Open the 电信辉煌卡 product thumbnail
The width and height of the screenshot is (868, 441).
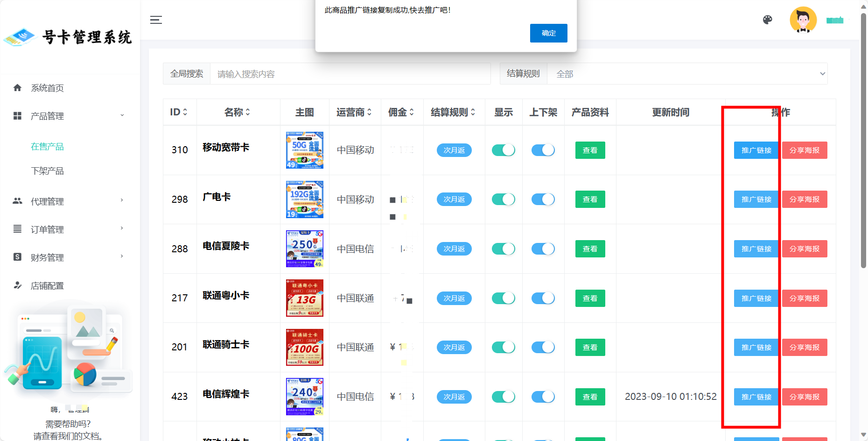tap(305, 397)
